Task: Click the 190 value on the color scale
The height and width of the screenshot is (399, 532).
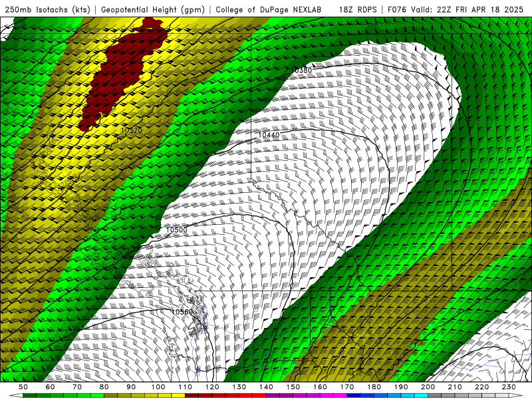Action: (402, 387)
